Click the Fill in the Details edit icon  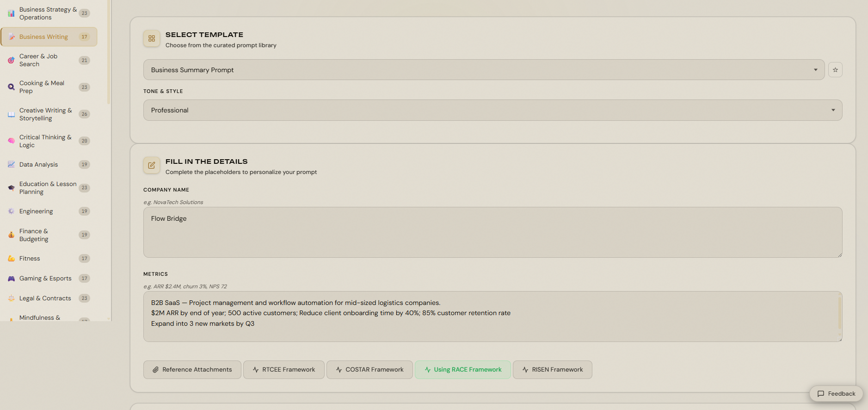152,165
